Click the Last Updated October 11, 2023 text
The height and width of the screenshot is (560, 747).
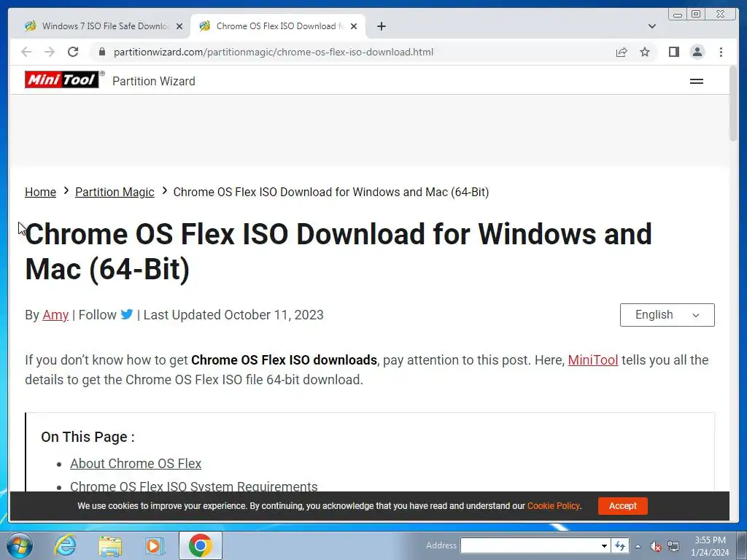pos(233,315)
